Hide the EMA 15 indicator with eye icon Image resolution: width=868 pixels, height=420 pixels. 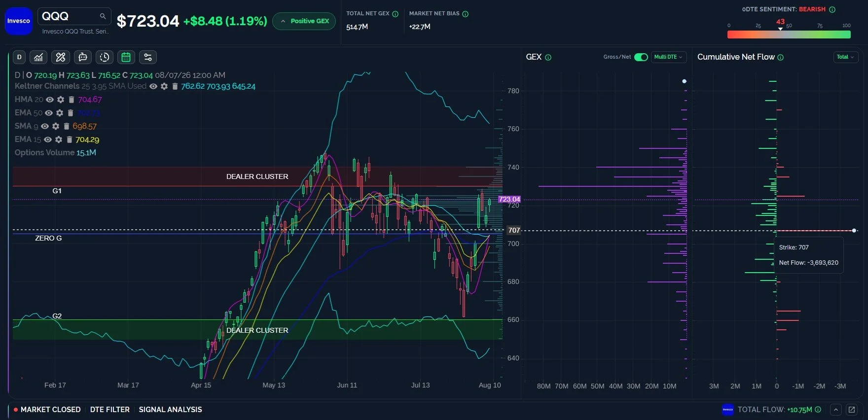point(48,140)
